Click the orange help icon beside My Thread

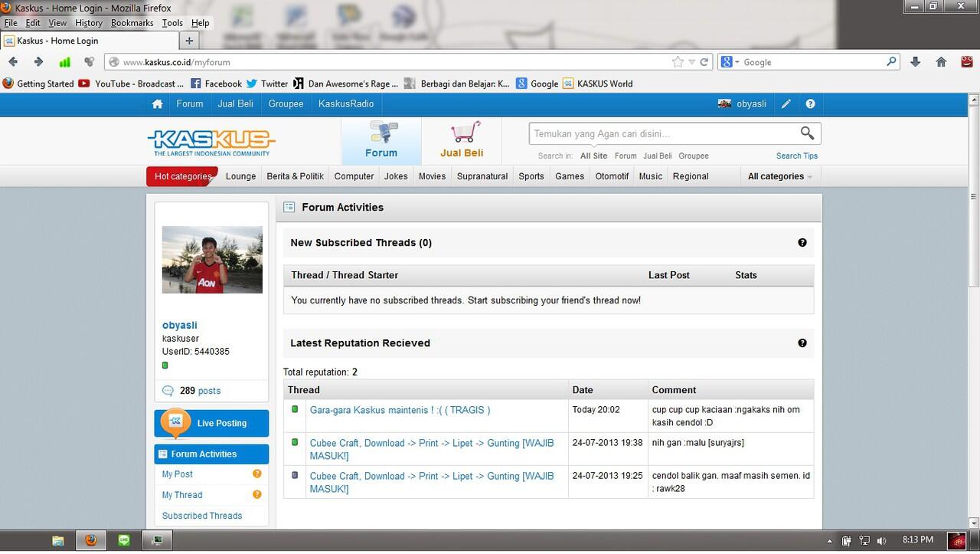tap(257, 495)
